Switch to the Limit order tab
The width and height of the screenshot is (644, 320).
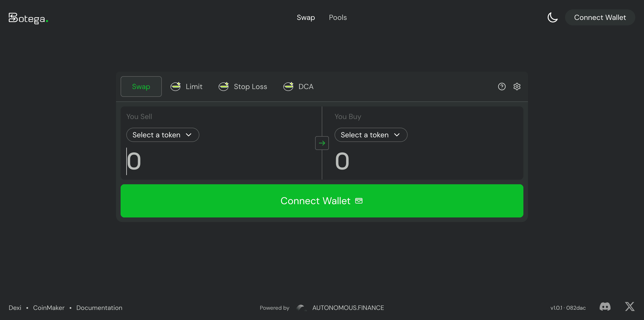[187, 87]
